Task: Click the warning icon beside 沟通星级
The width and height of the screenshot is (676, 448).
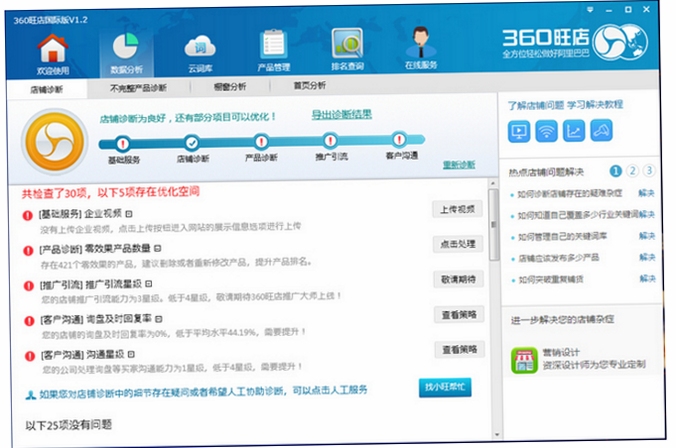Action: coord(29,356)
